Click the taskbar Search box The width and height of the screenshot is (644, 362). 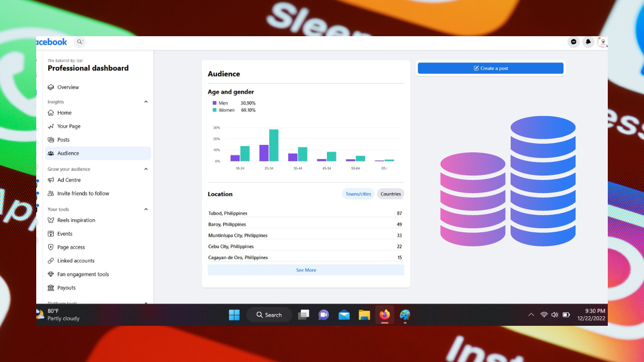tap(269, 315)
